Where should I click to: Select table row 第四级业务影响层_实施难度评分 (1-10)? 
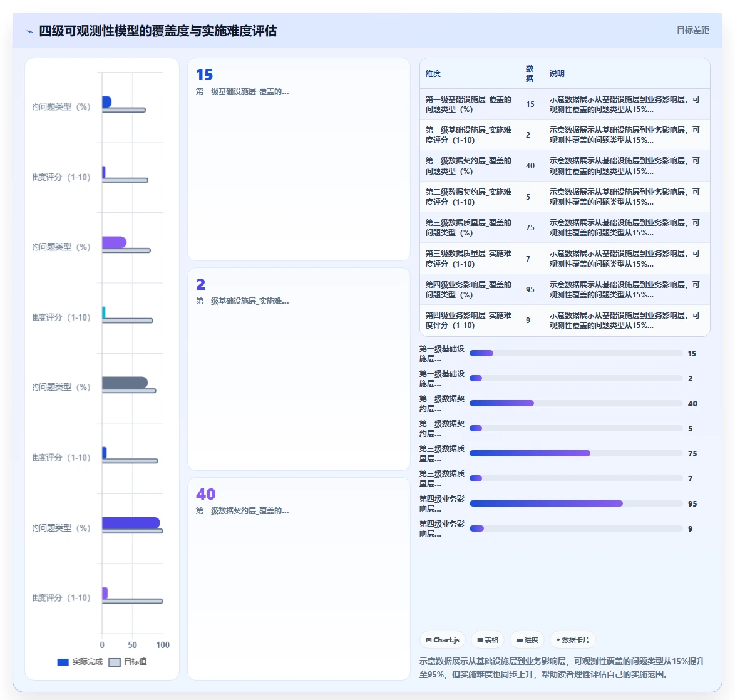tap(565, 320)
